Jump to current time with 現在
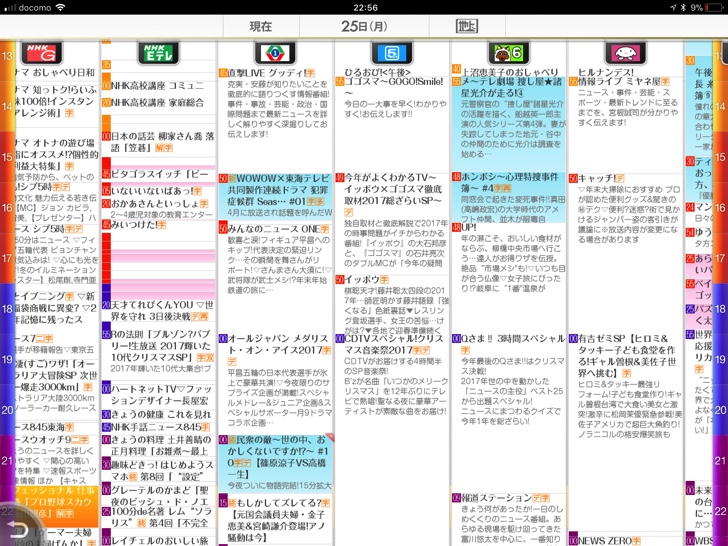Image resolution: width=728 pixels, height=546 pixels. pyautogui.click(x=260, y=26)
